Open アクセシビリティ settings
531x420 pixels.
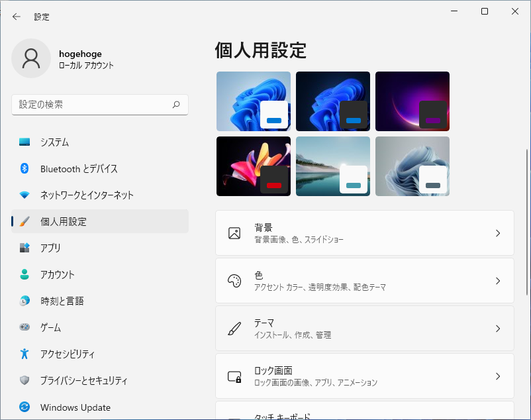pyautogui.click(x=100, y=354)
